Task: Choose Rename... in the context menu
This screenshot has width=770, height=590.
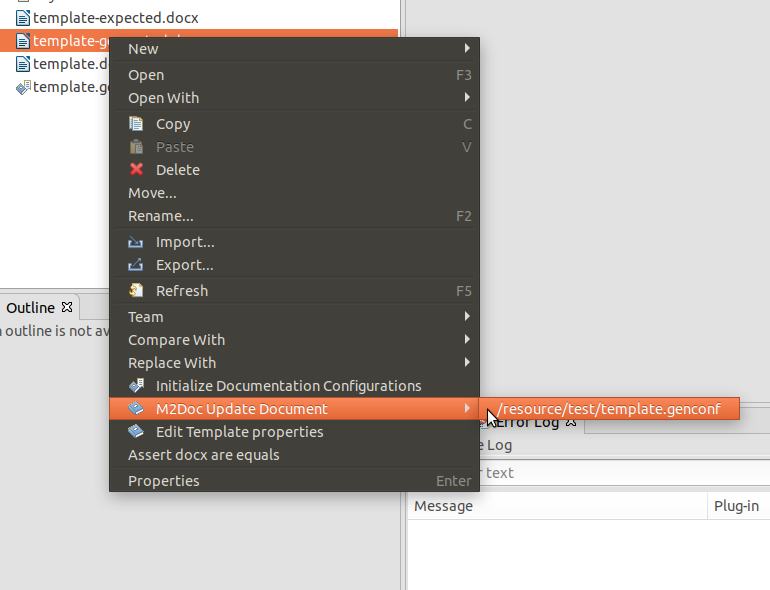Action: [x=161, y=216]
